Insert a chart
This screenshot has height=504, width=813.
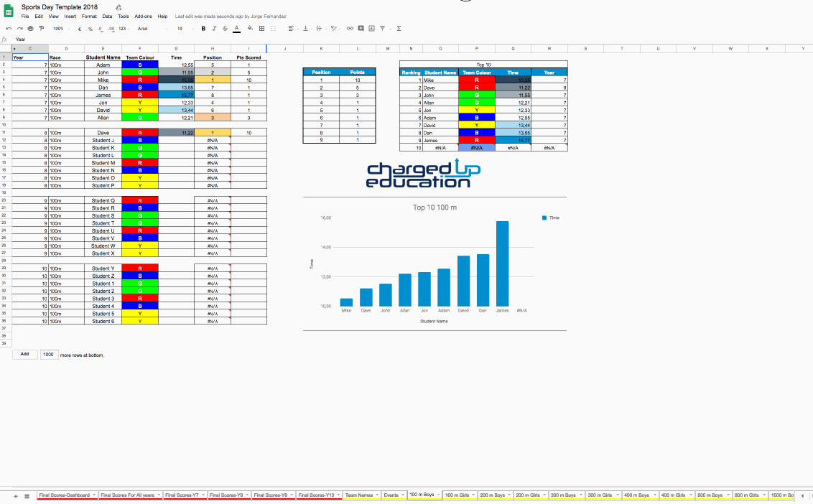pos(372,29)
